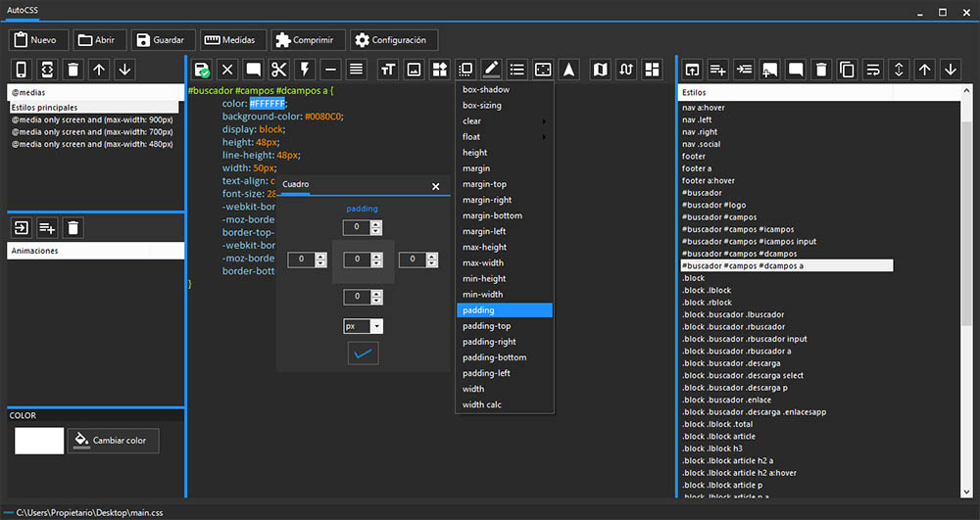The width and height of the screenshot is (980, 520).
Task: Click the shapes widgets icon in editor toolbar
Action: (x=439, y=70)
